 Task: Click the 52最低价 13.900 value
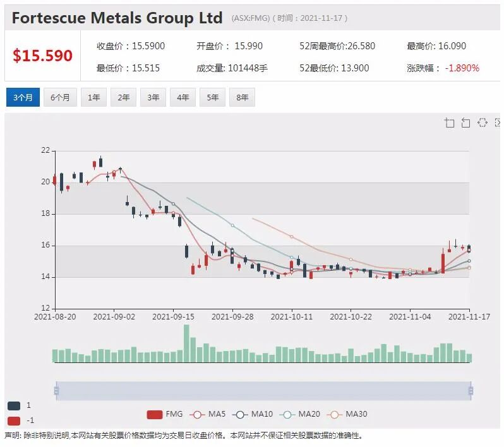[x=355, y=68]
